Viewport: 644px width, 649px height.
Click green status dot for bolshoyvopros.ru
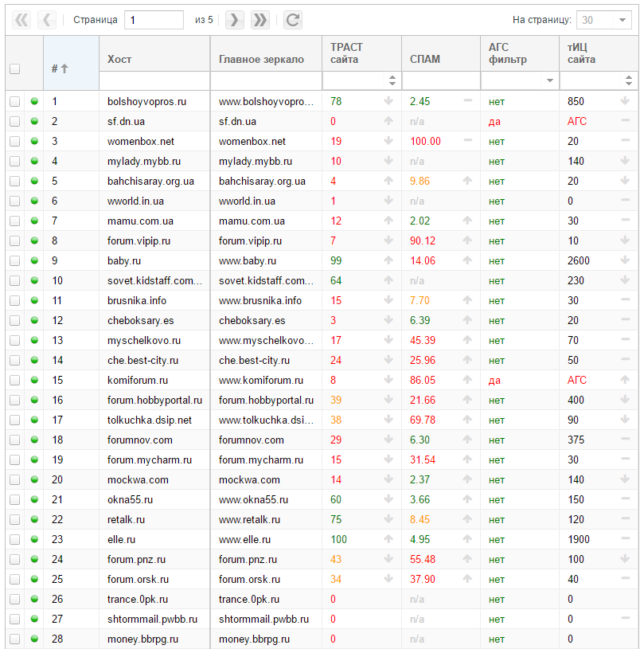(x=34, y=101)
